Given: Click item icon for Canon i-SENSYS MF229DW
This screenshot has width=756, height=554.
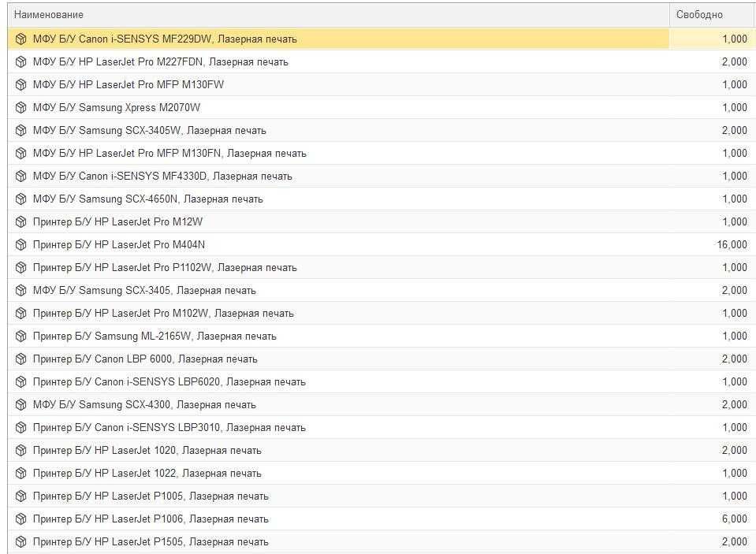Looking at the screenshot, I should [x=20, y=39].
